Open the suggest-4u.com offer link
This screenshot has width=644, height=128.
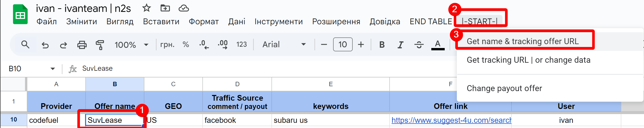[451, 120]
